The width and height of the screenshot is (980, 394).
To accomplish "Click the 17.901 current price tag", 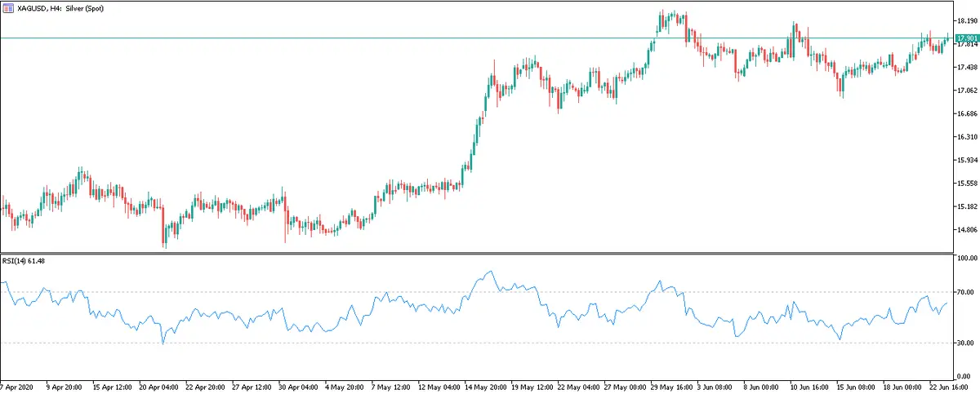I will pyautogui.click(x=966, y=38).
